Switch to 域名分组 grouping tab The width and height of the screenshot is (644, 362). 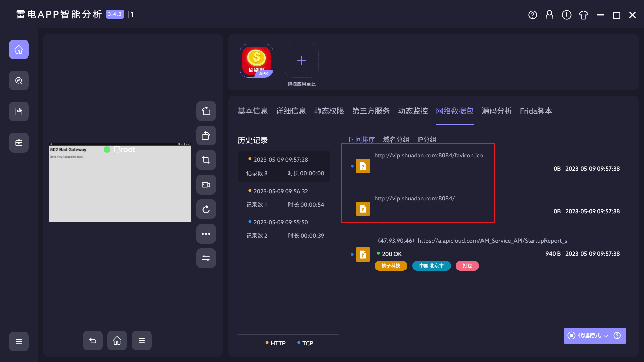click(x=396, y=139)
